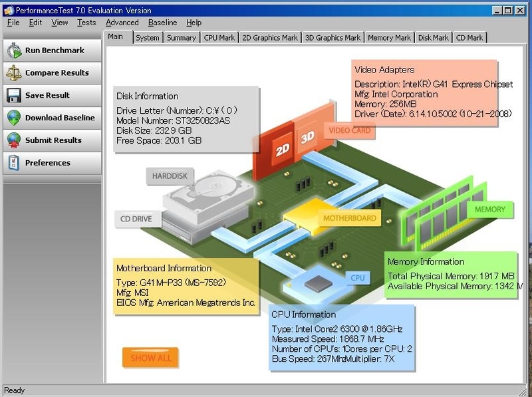Open the Baseline menu
The height and width of the screenshot is (397, 532).
162,23
